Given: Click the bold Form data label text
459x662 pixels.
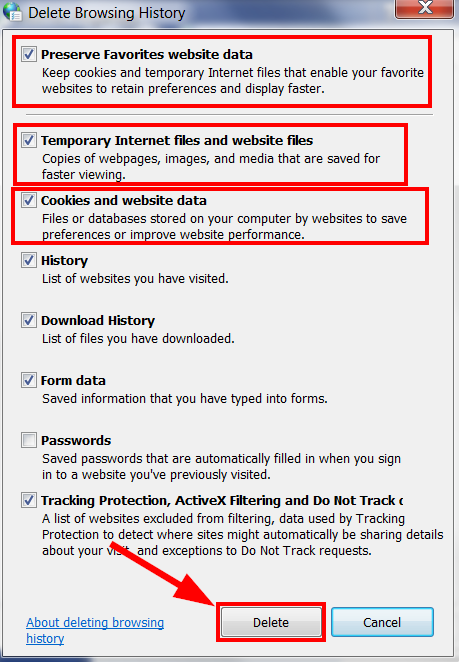Looking at the screenshot, I should coord(73,380).
